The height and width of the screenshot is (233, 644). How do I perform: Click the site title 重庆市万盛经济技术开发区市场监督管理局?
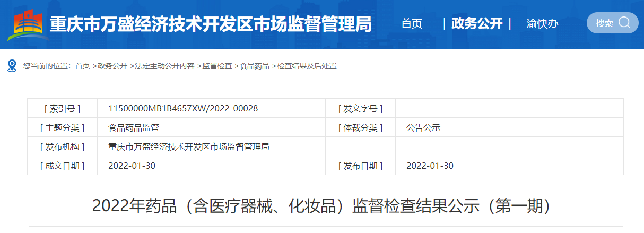(x=211, y=24)
